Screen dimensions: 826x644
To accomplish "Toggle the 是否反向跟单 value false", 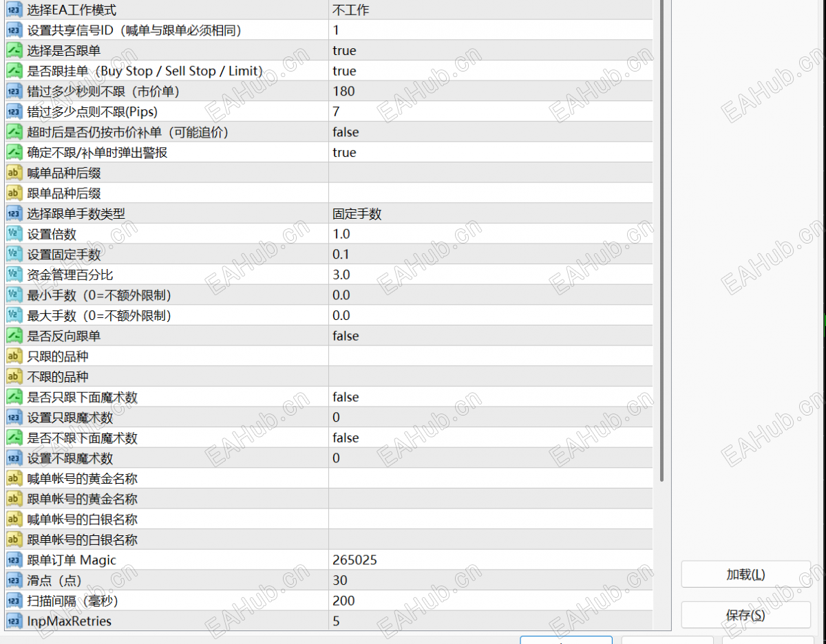I will (x=490, y=336).
